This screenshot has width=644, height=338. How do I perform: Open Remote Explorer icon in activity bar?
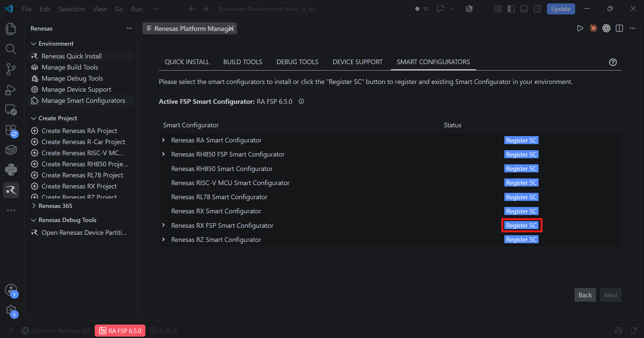[11, 110]
